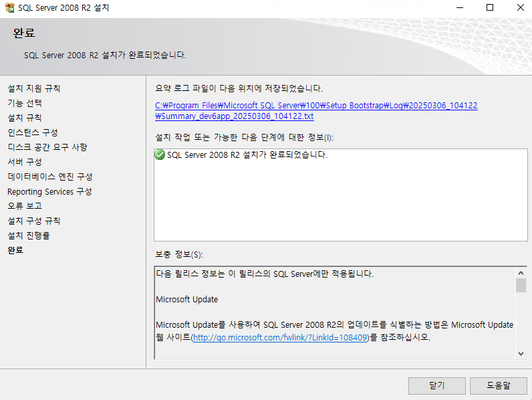
Task: Open the Summary log file link
Action: [316, 110]
